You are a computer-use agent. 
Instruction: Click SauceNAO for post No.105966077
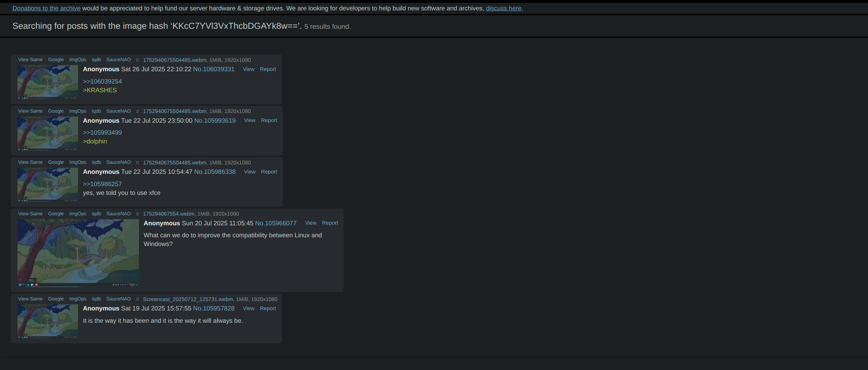119,214
